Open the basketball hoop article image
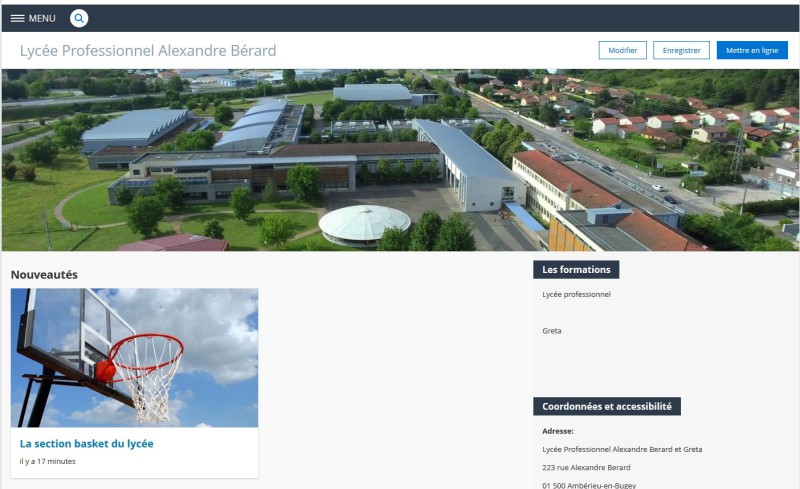 coord(134,357)
